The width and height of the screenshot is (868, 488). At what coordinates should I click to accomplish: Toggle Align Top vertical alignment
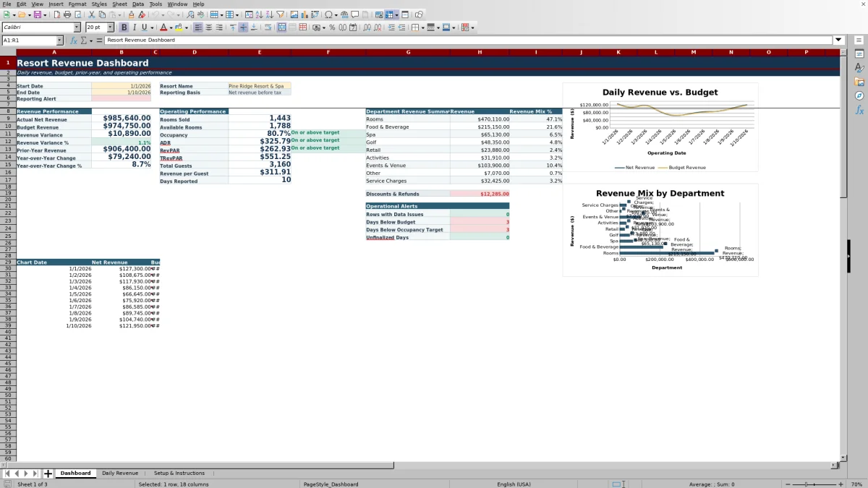[233, 27]
